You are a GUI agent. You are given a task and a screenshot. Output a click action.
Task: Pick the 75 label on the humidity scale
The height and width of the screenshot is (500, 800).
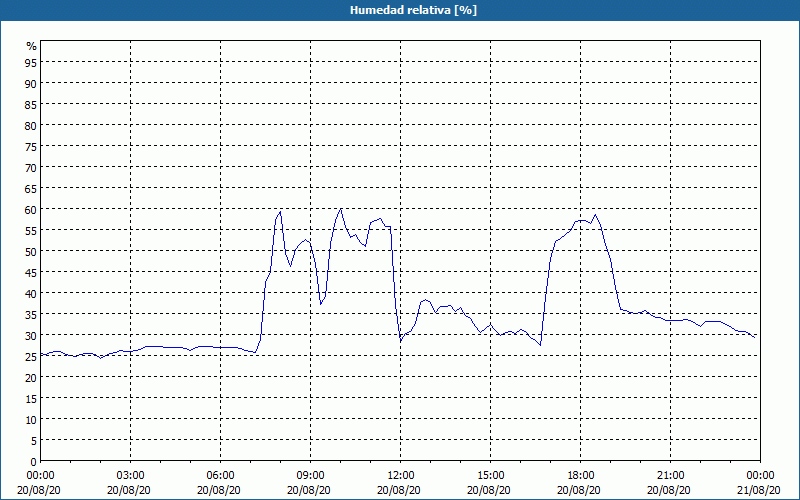tap(31, 146)
